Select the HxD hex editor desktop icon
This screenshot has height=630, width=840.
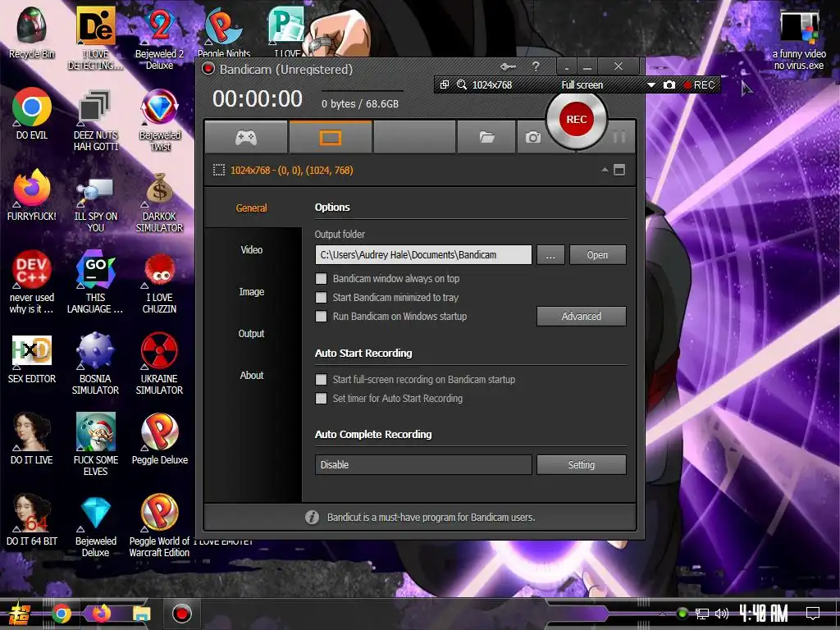click(32, 358)
